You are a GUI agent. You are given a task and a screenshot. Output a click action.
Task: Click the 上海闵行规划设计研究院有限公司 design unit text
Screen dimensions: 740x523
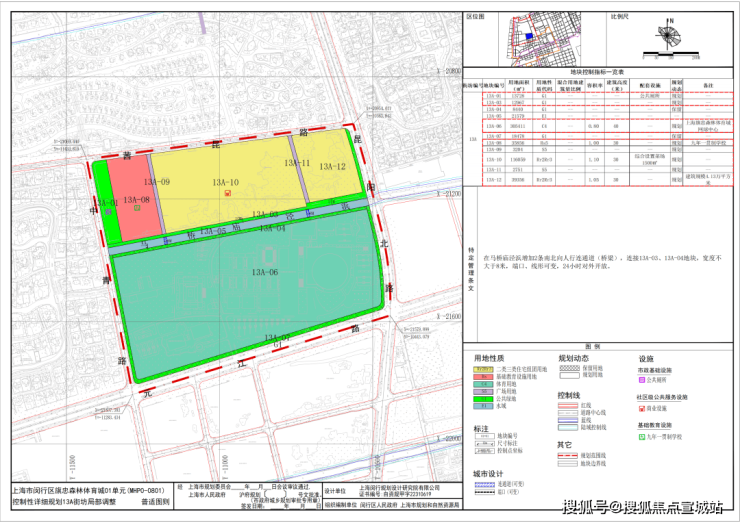[x=399, y=488]
